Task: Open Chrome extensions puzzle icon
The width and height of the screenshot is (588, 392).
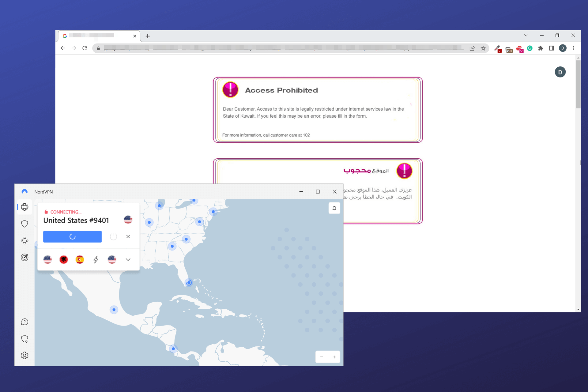Action: [541, 48]
